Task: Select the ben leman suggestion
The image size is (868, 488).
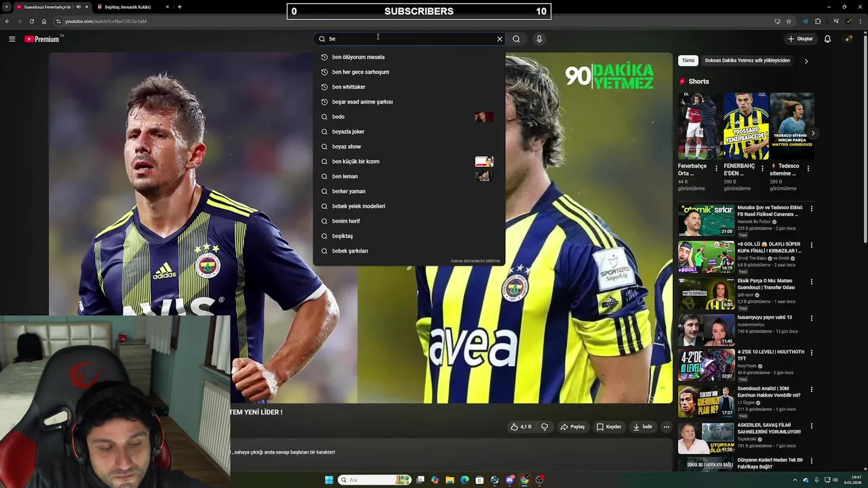Action: [x=409, y=176]
